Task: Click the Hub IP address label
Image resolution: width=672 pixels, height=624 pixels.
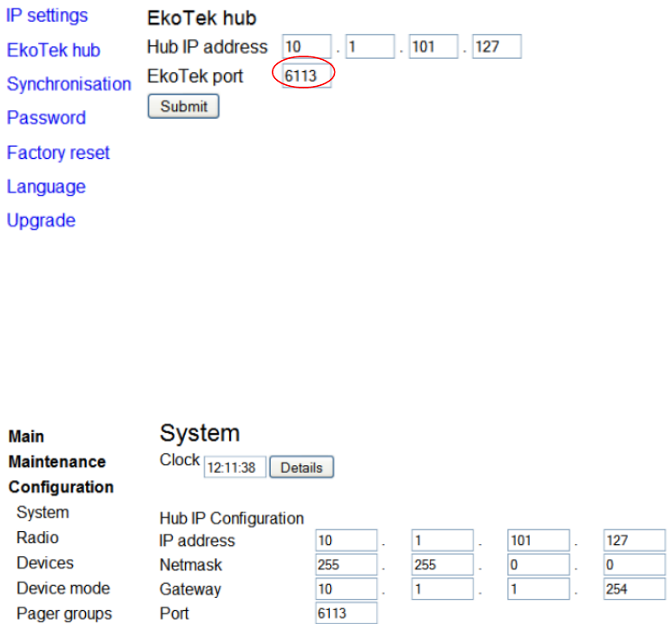Action: 207,47
